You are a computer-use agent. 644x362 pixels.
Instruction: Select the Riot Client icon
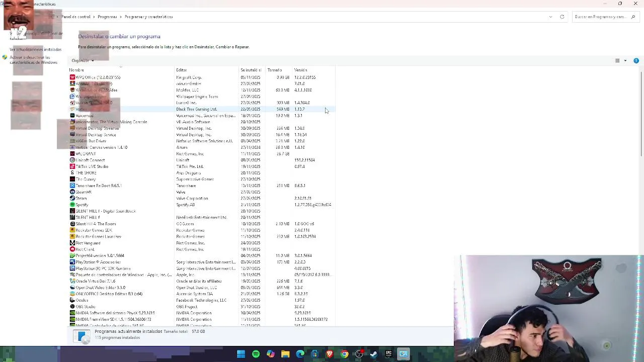coord(72,249)
